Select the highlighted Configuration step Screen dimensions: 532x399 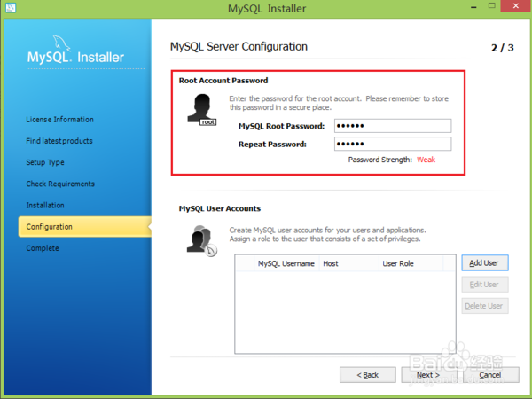tap(85, 227)
